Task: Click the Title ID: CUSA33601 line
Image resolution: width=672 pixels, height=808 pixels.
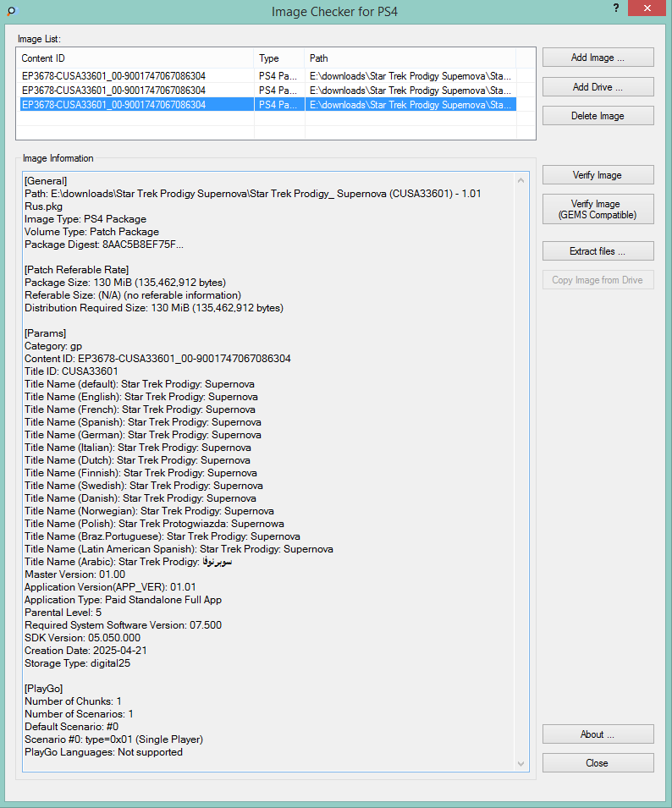Action: click(71, 371)
